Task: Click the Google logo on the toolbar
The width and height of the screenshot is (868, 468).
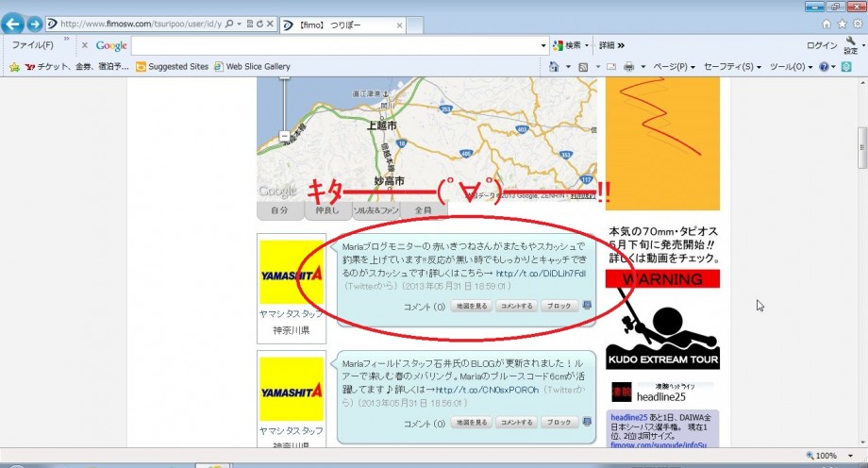Action: tap(111, 45)
